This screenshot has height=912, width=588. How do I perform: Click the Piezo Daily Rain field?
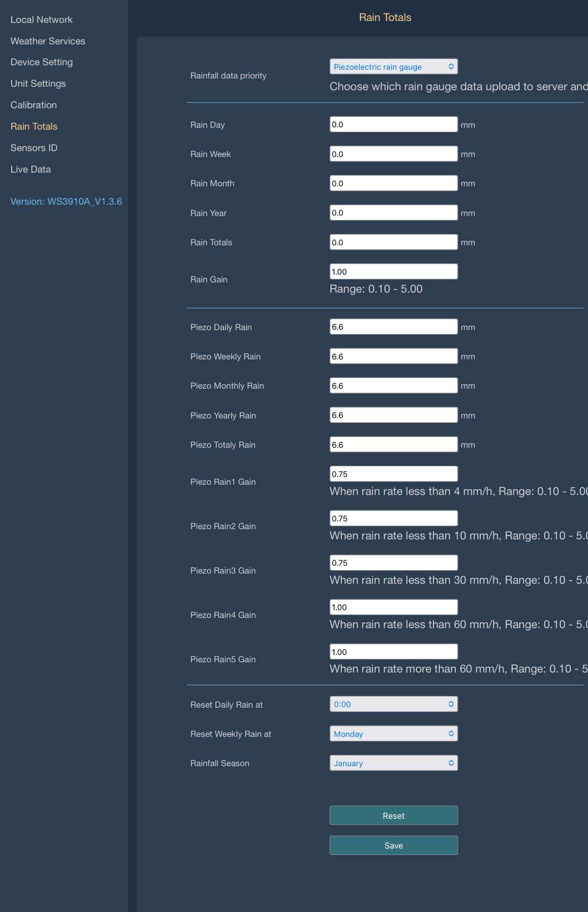coord(393,327)
